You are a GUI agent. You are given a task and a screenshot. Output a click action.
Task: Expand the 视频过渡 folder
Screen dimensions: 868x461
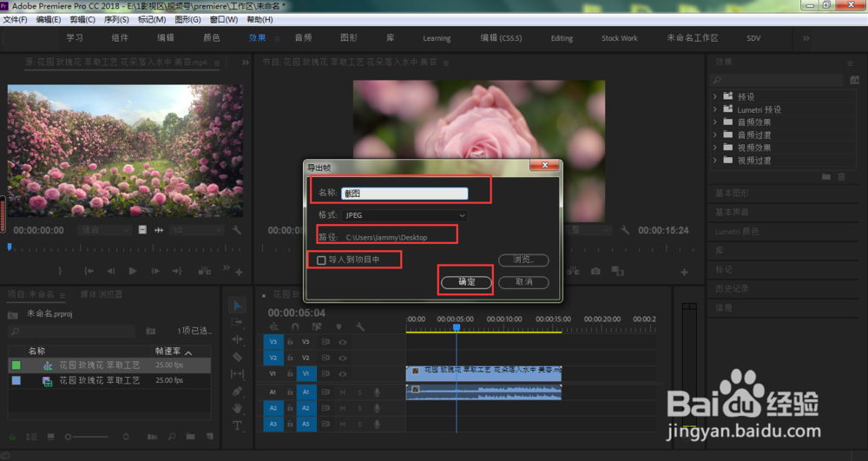[714, 160]
